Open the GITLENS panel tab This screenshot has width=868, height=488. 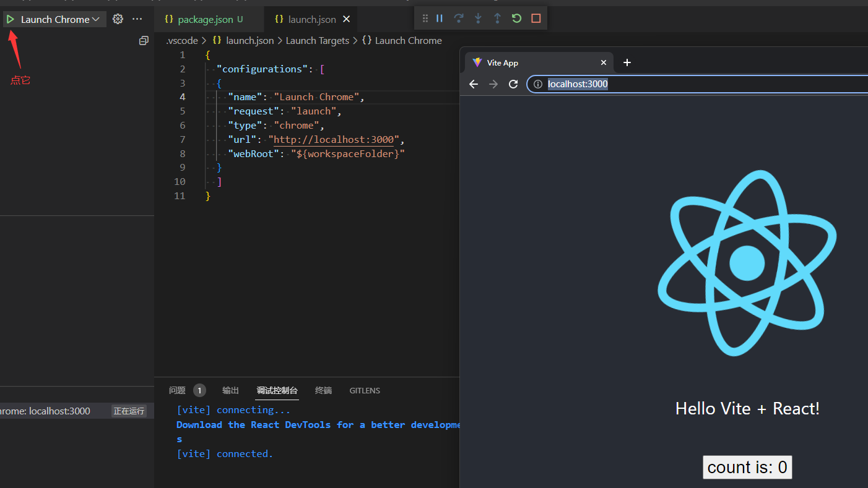pyautogui.click(x=365, y=390)
